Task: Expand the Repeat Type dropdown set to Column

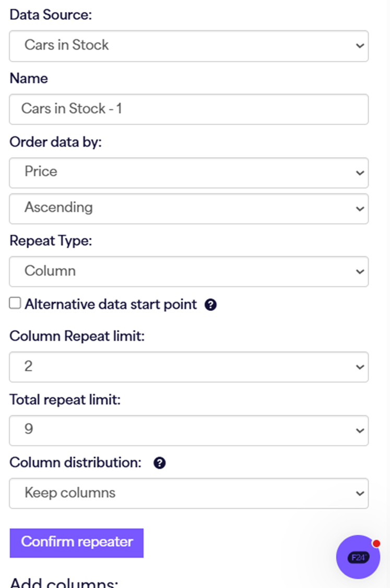Action: pos(188,271)
